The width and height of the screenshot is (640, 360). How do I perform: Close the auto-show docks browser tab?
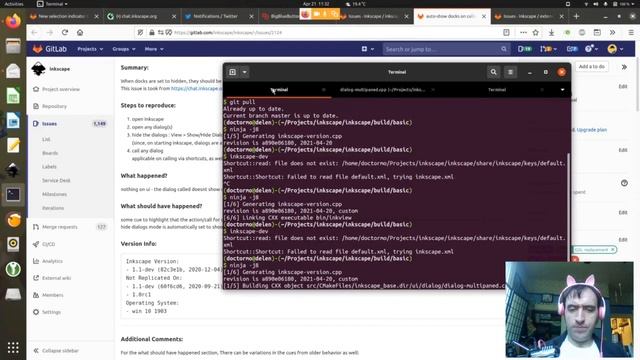484,16
